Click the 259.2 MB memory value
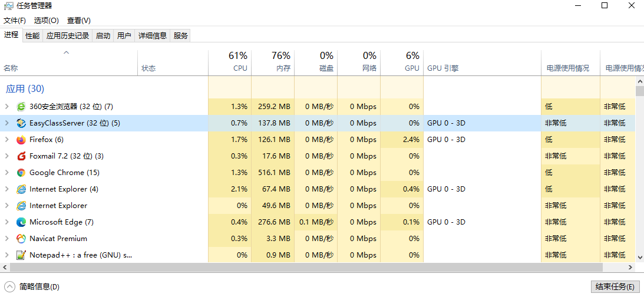Viewport: 644px width, 300px height. (x=274, y=107)
